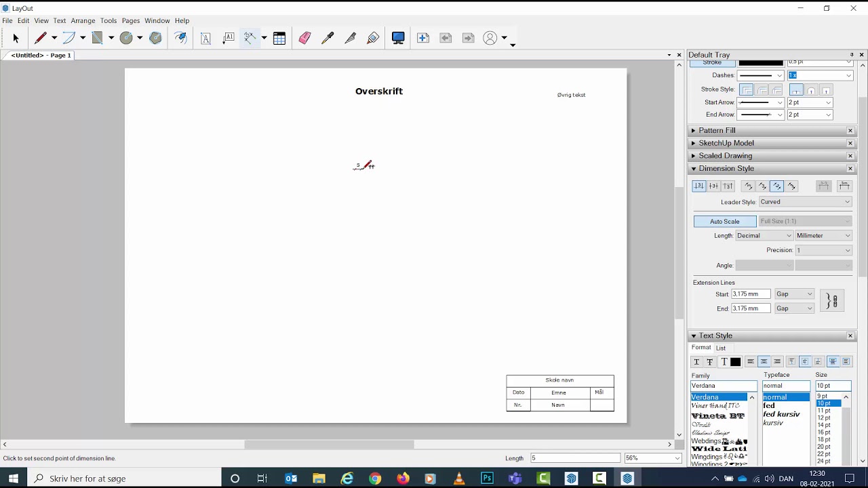Open the Arrange menu

pos(83,21)
